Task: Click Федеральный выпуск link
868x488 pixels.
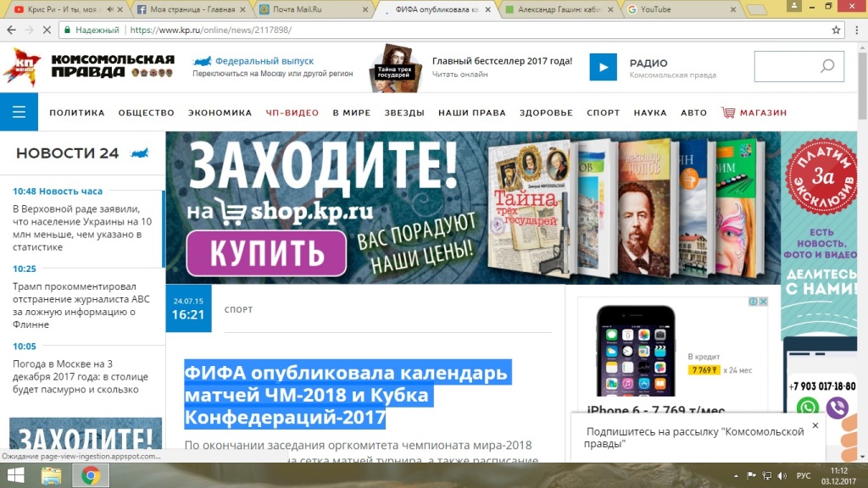Action: pos(264,61)
